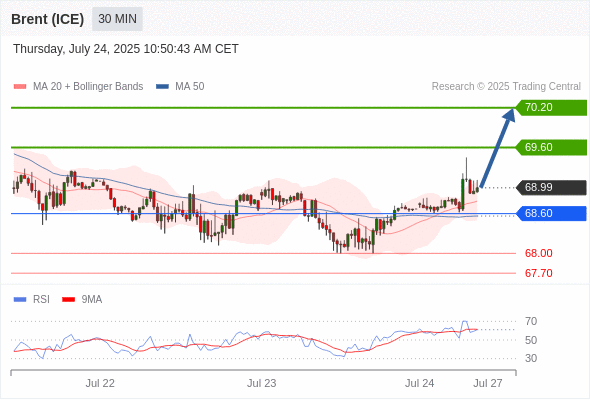Click the 68.99 current price tag
This screenshot has width=590, height=400.
pos(551,187)
